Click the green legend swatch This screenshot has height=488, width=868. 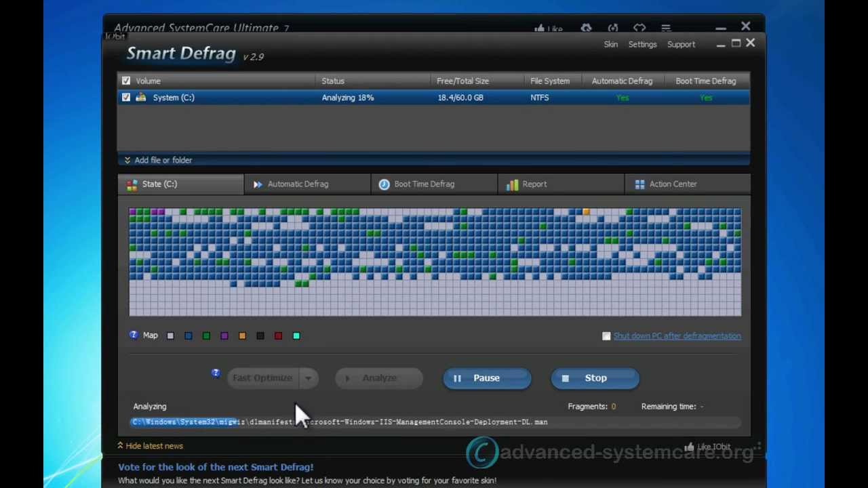(x=206, y=335)
